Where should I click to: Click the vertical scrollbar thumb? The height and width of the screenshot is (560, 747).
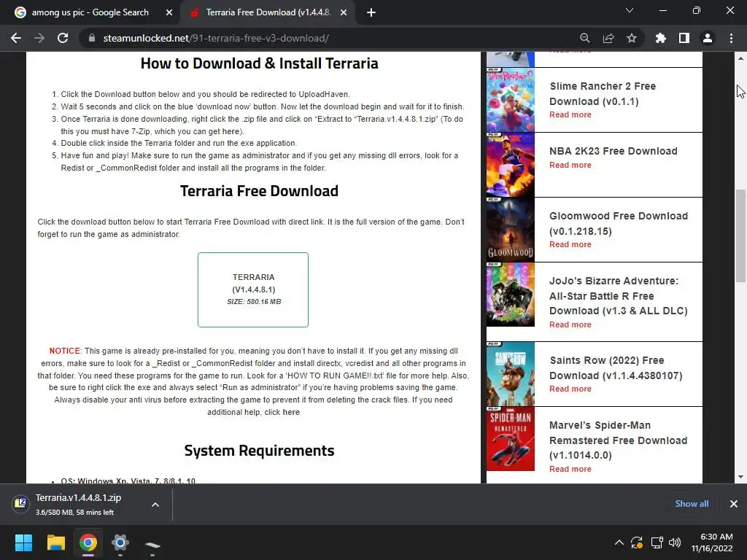[740, 236]
